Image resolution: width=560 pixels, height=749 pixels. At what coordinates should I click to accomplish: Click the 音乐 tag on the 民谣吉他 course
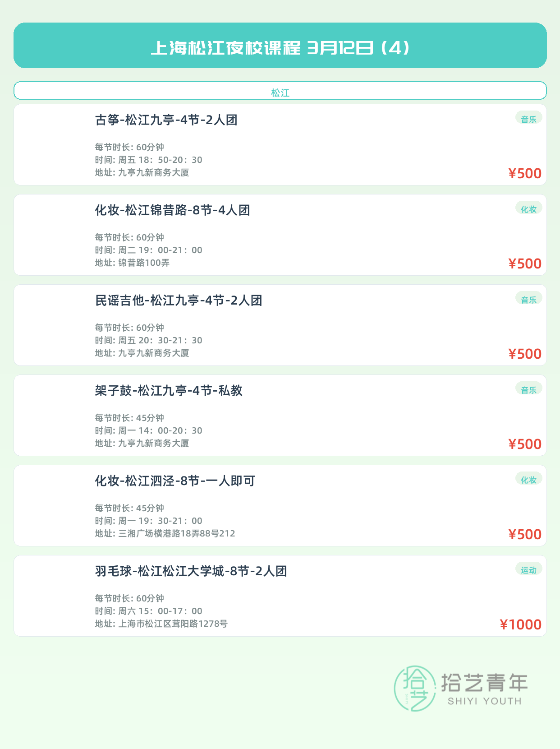[x=528, y=300]
